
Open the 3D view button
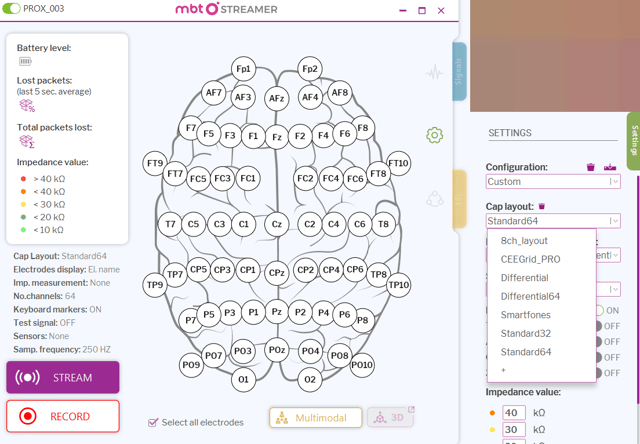[x=390, y=417]
